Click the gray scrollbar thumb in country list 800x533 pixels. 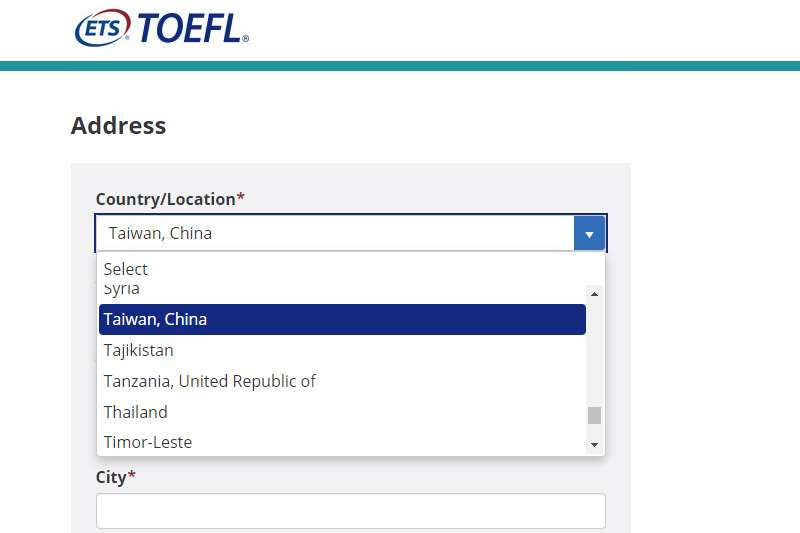(x=594, y=415)
